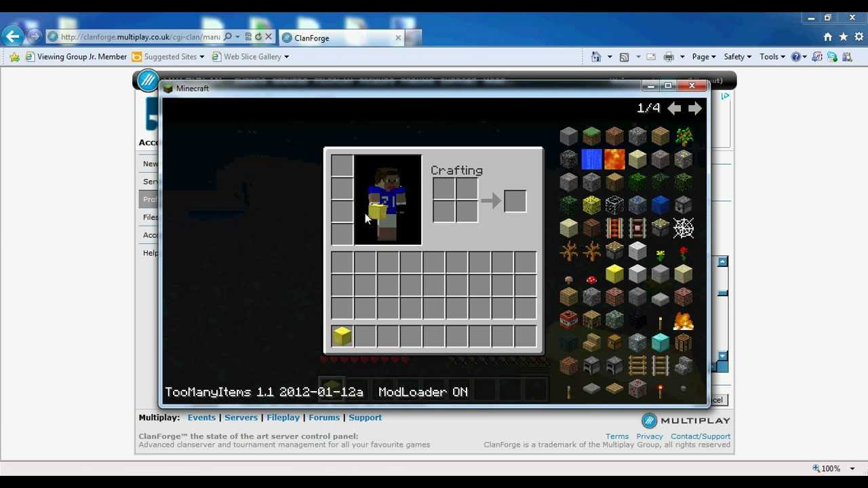The image size is (868, 488).
Task: Go to next TooManyItems page
Action: click(694, 108)
